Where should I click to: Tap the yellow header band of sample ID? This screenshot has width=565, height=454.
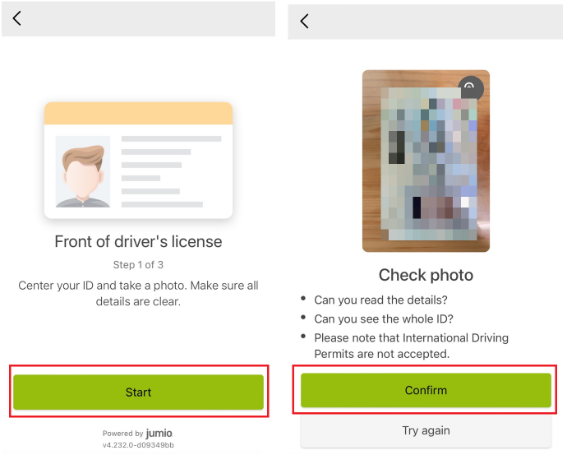click(138, 114)
